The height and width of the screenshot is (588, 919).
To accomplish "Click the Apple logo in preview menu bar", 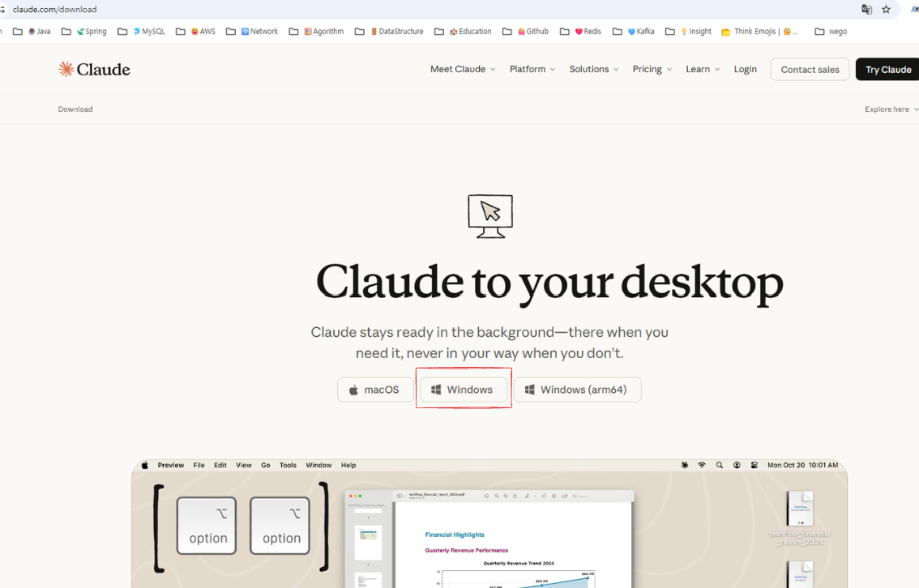I will click(x=144, y=465).
